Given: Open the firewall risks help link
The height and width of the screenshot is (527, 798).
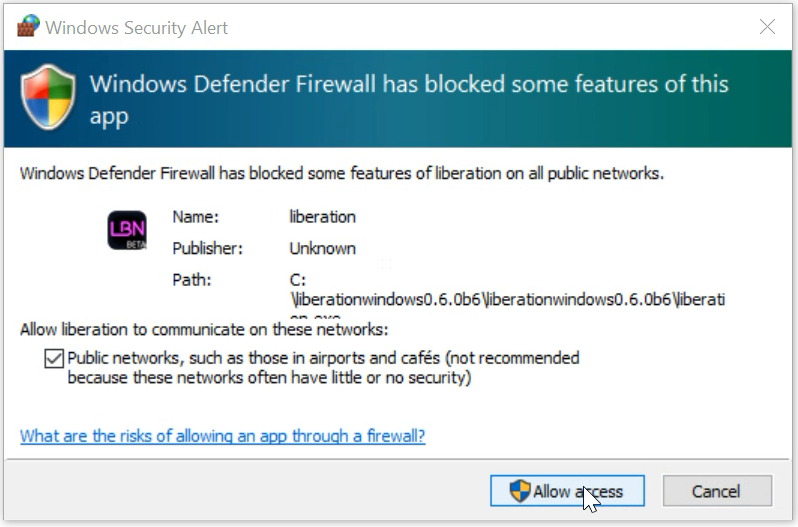Looking at the screenshot, I should coord(223,436).
